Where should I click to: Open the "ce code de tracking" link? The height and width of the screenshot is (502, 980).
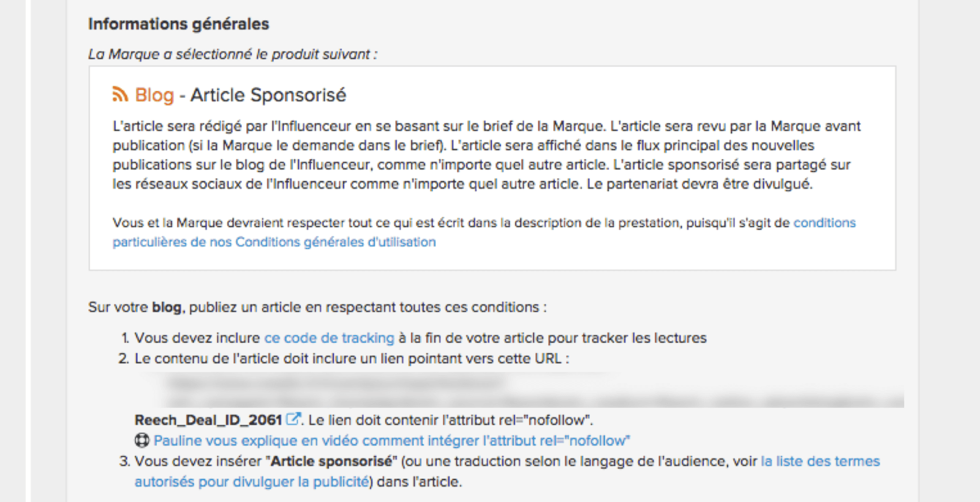(329, 338)
